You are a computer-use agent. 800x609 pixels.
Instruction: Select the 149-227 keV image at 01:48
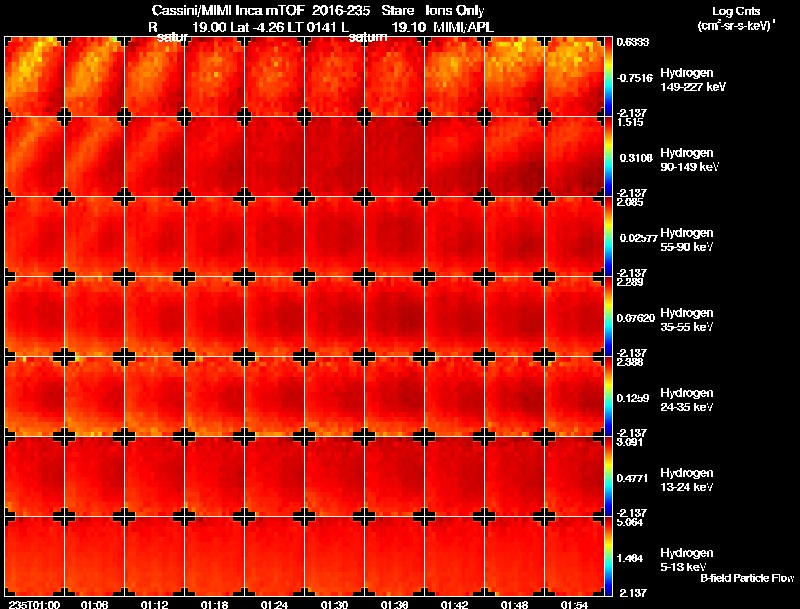[514, 77]
